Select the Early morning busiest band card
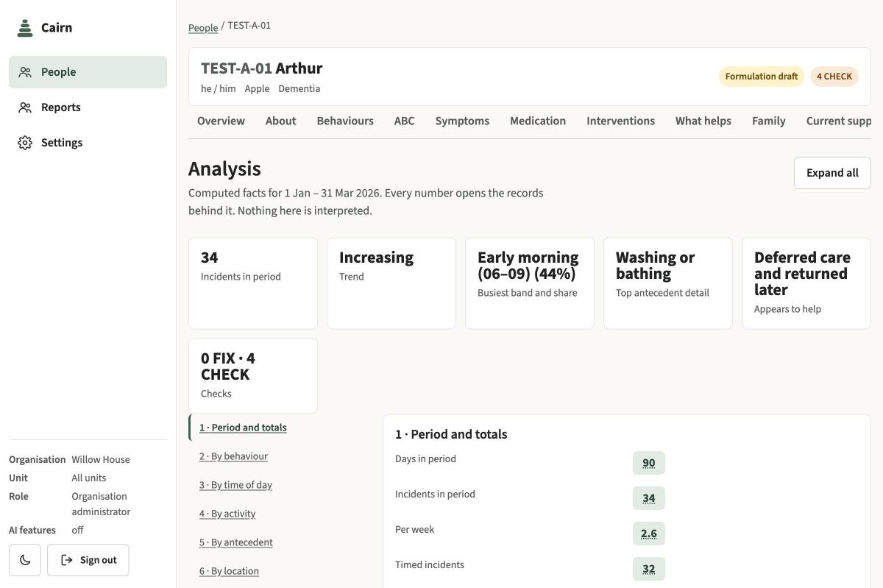This screenshot has height=588, width=883. pos(530,283)
